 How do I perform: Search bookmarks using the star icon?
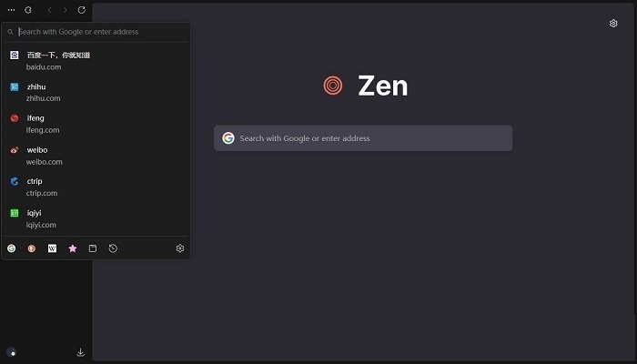(73, 248)
